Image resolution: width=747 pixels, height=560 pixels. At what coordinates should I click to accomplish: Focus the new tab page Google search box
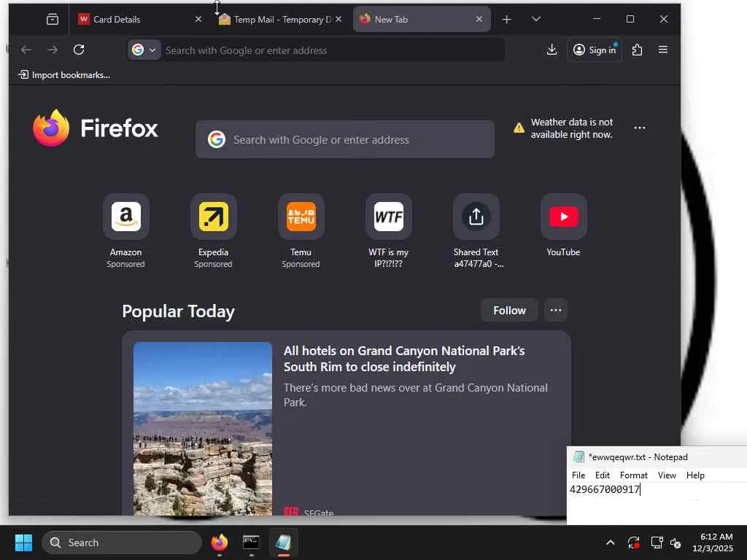tap(345, 139)
